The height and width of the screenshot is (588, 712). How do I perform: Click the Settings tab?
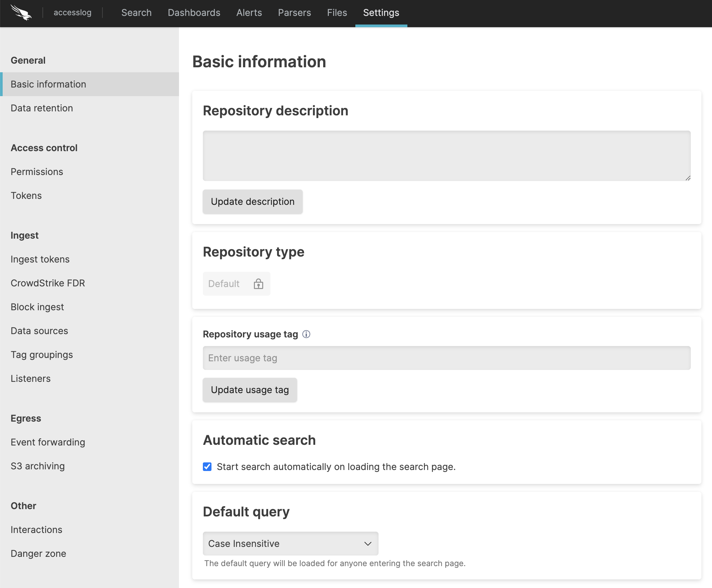pyautogui.click(x=381, y=13)
